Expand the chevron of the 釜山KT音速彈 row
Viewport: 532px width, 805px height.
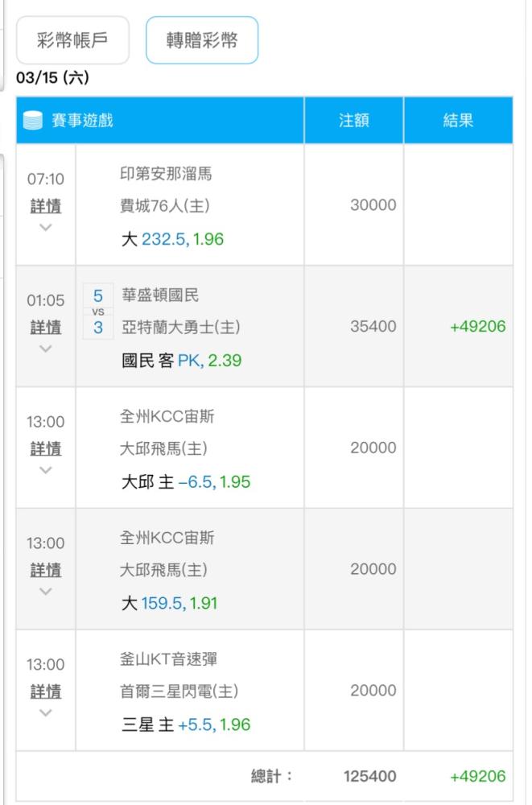(46, 712)
